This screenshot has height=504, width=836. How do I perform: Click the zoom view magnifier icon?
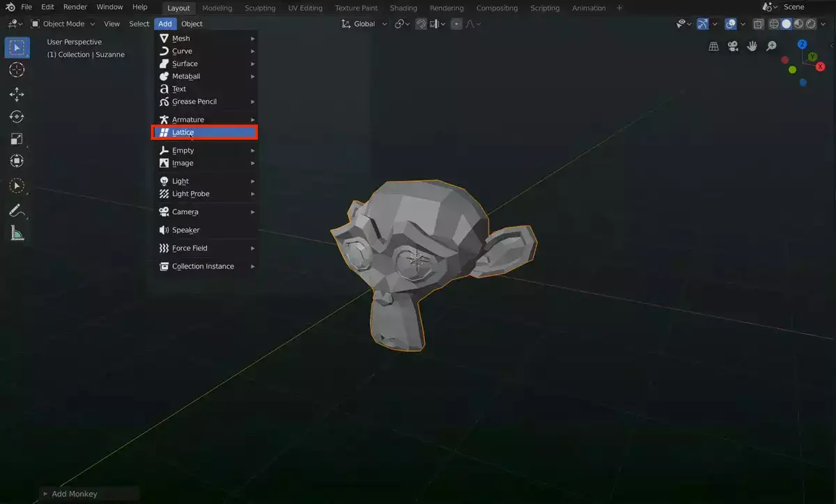coord(771,47)
